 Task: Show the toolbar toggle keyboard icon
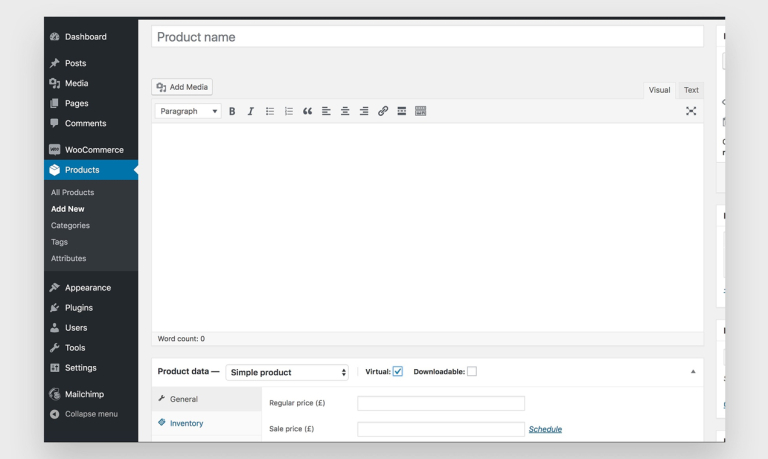pyautogui.click(x=421, y=111)
